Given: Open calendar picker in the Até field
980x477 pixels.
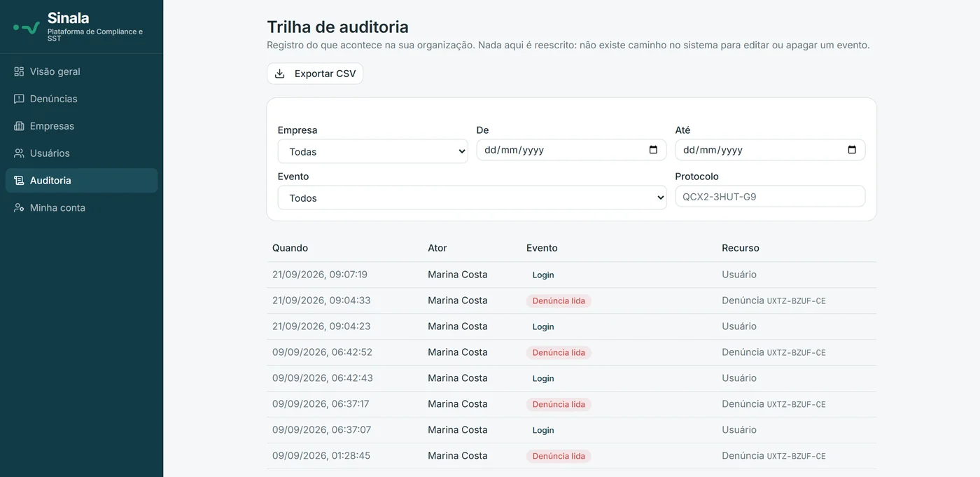Looking at the screenshot, I should tap(852, 150).
